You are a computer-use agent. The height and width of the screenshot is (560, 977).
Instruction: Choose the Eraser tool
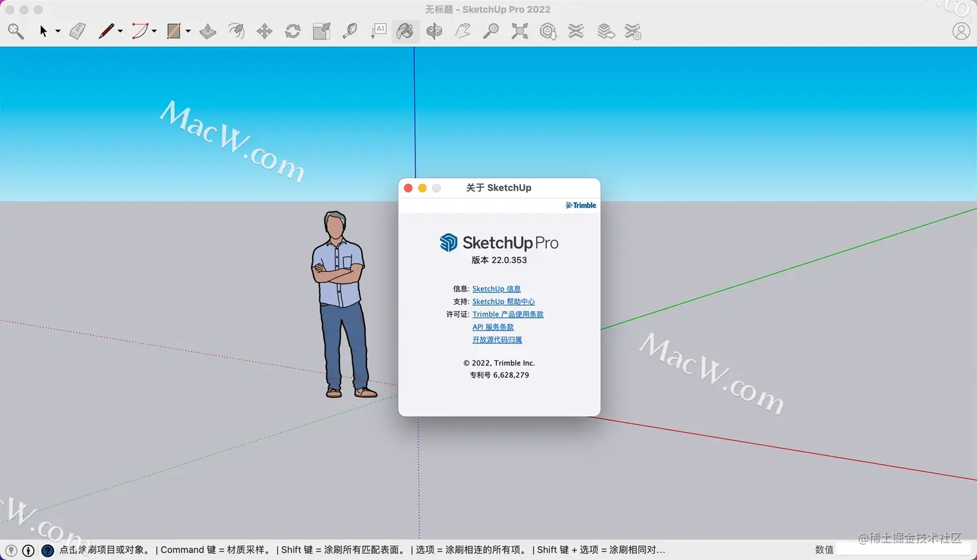(78, 31)
